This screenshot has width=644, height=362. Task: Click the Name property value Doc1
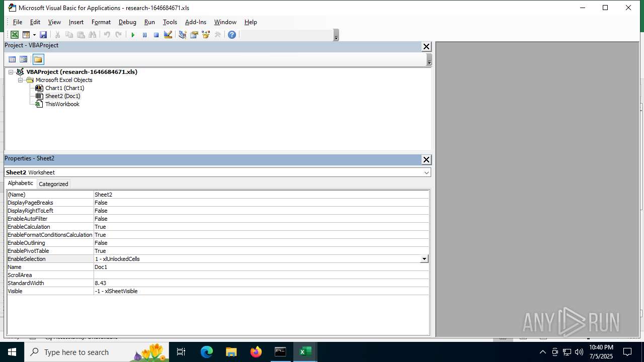point(261,267)
